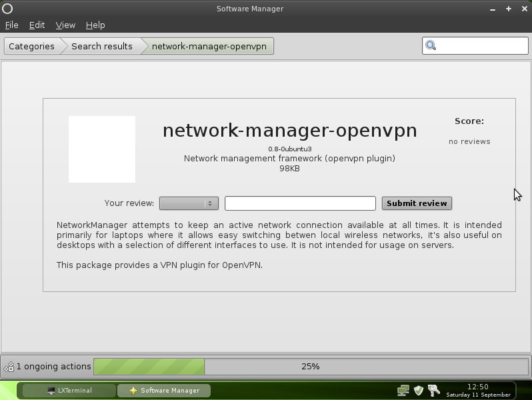The height and width of the screenshot is (400, 532).
Task: Click the search magnifier icon
Action: [431, 45]
